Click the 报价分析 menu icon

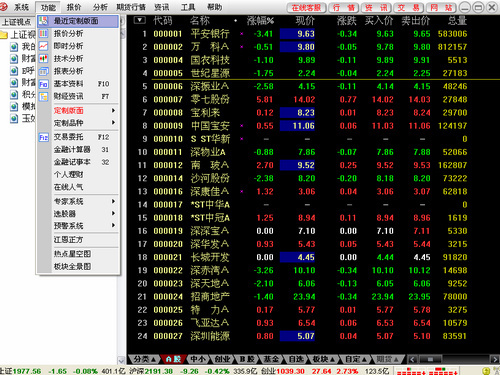coord(43,34)
